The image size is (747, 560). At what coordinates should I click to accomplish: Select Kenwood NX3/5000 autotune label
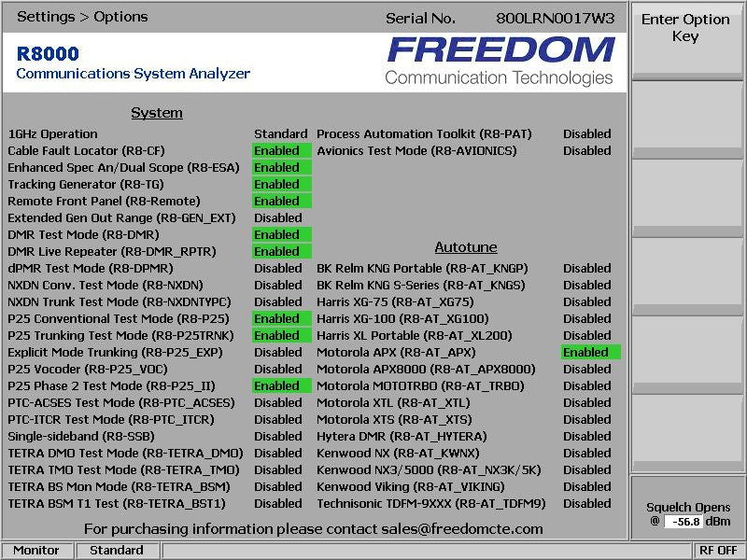click(x=429, y=470)
